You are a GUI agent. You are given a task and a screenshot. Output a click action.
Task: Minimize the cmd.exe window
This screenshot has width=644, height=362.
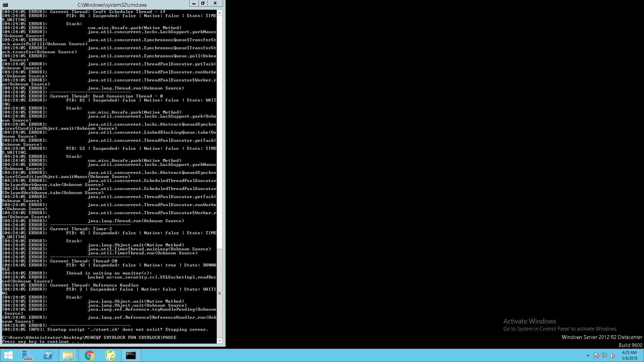click(x=194, y=3)
